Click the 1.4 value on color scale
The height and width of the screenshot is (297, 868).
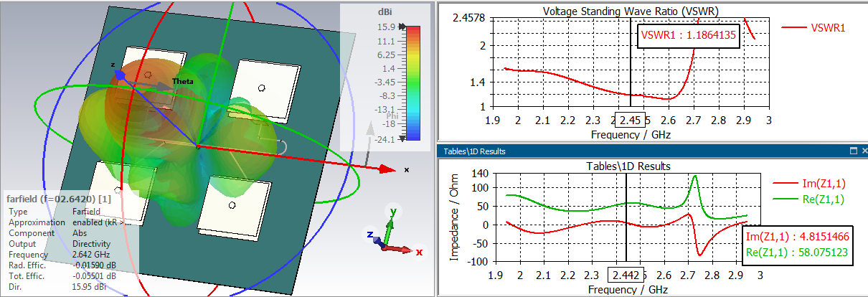(x=388, y=69)
